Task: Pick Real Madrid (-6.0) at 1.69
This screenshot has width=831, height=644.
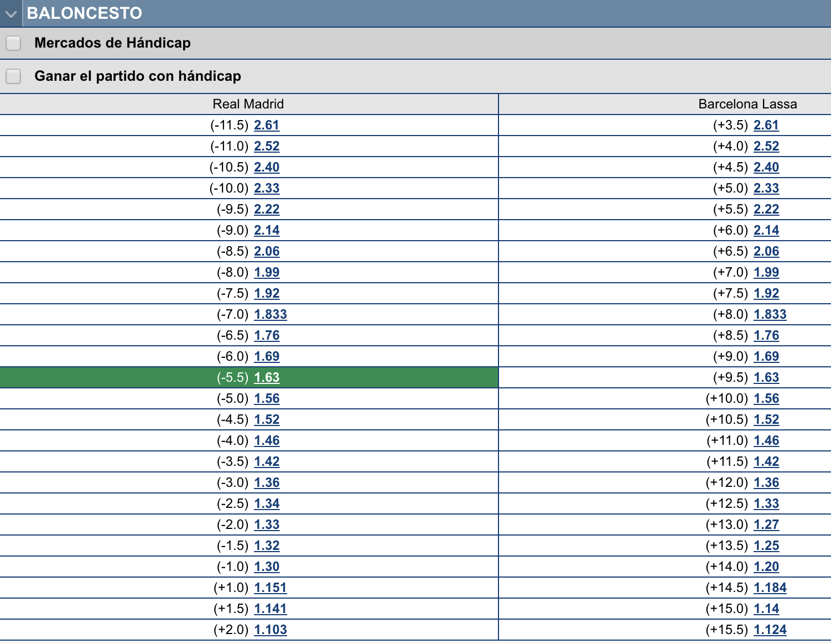Action: [x=267, y=356]
